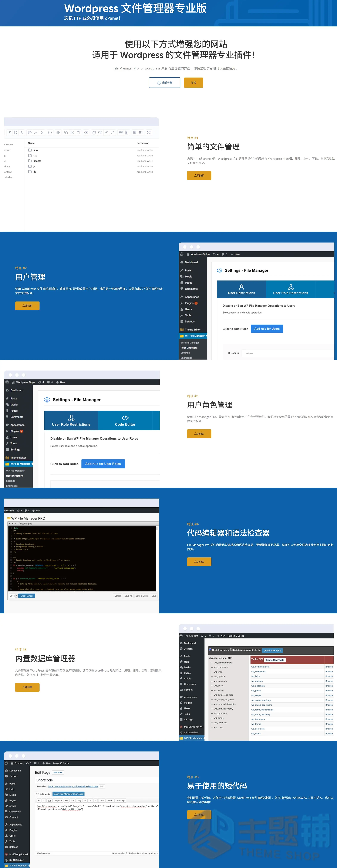
Task: Click the rename icon in file manager toolbar
Action: click(100, 132)
